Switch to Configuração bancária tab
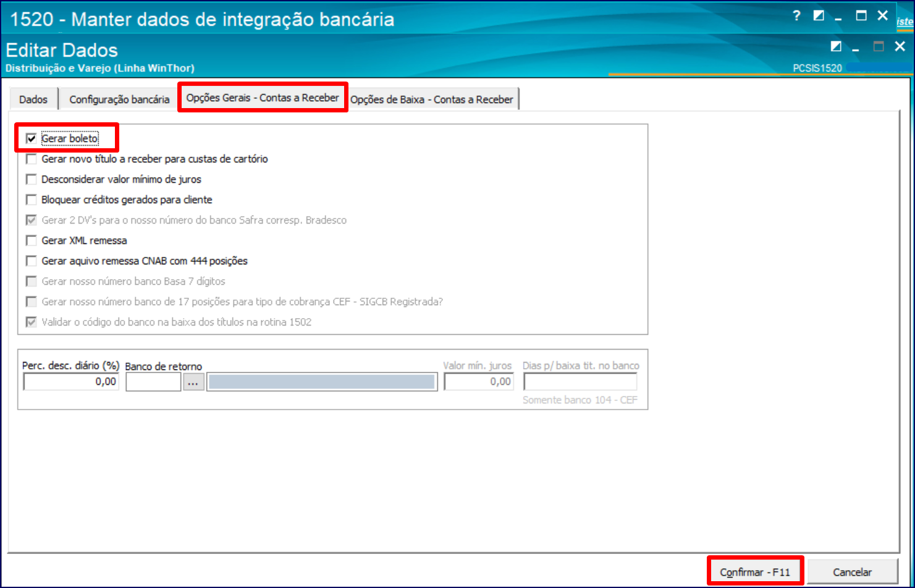 click(x=119, y=99)
